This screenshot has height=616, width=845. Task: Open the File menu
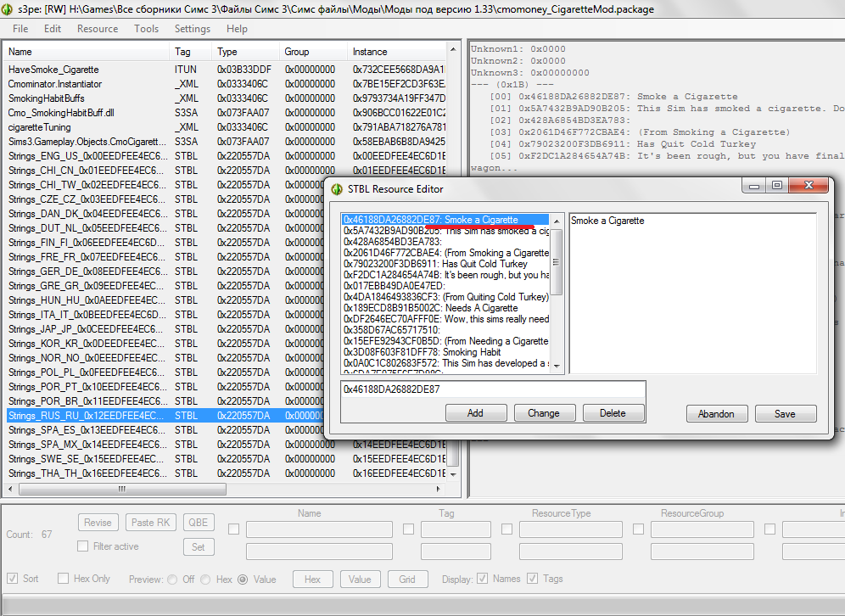20,29
